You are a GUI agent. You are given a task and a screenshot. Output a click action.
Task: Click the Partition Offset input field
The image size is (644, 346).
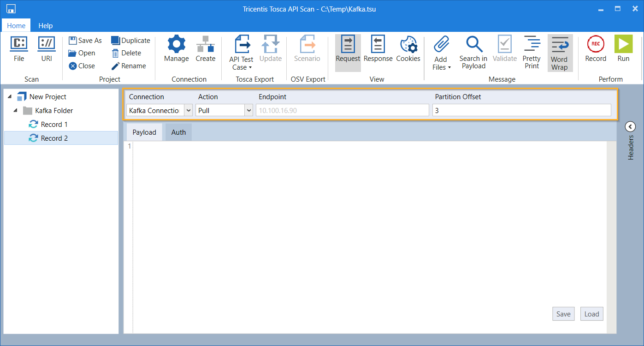pos(521,111)
